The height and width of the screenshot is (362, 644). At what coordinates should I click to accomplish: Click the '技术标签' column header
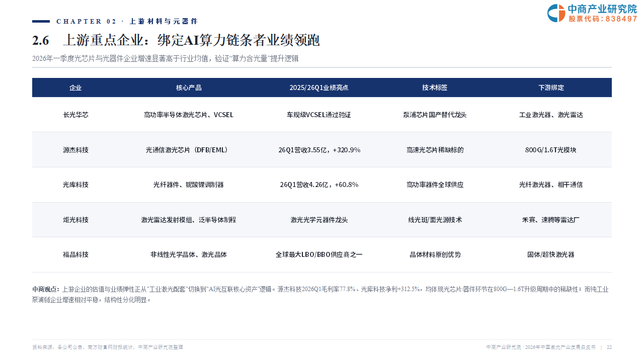click(x=435, y=87)
